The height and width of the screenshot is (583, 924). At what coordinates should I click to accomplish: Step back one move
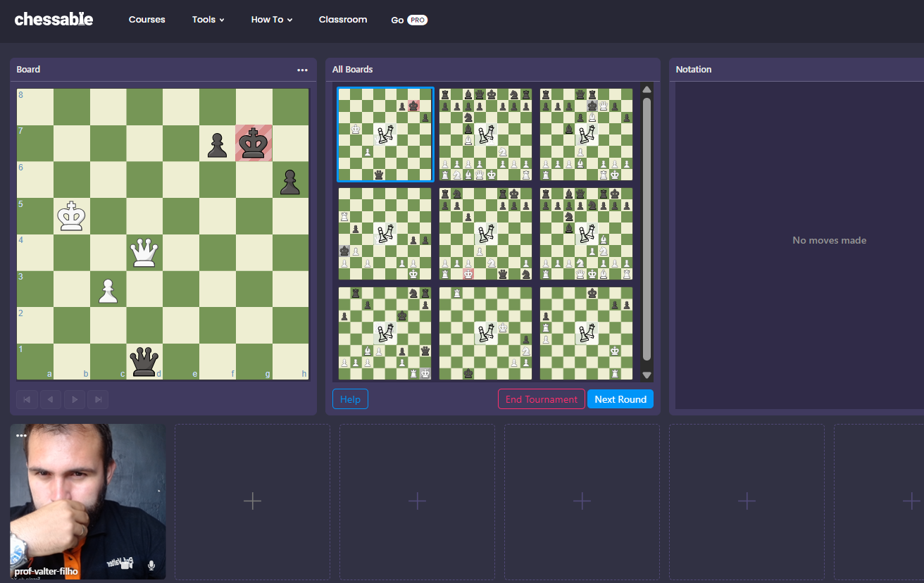pyautogui.click(x=51, y=399)
